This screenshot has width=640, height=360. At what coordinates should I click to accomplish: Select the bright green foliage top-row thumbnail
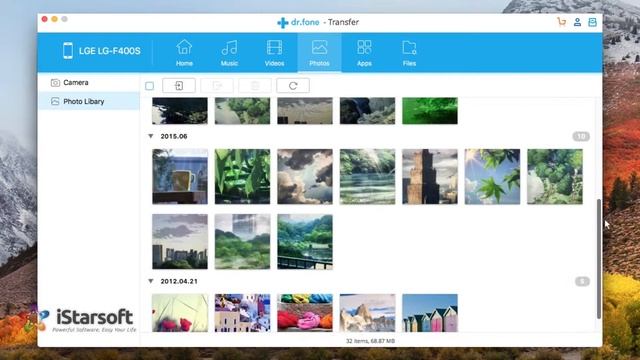430,111
